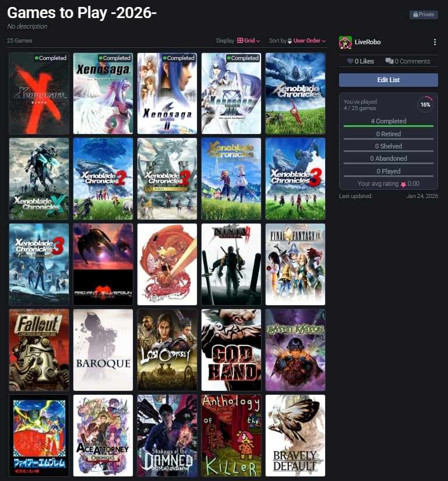Click the Edit List button
The image size is (448, 481).
(x=388, y=80)
